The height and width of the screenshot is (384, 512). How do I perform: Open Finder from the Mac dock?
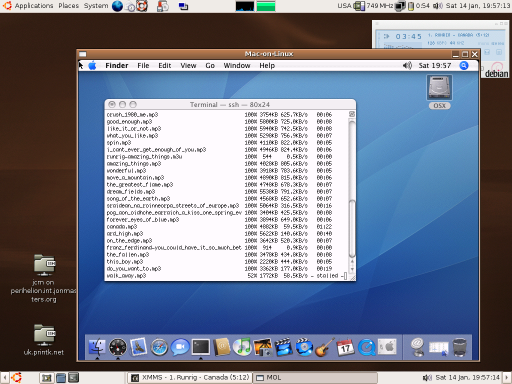[97, 347]
